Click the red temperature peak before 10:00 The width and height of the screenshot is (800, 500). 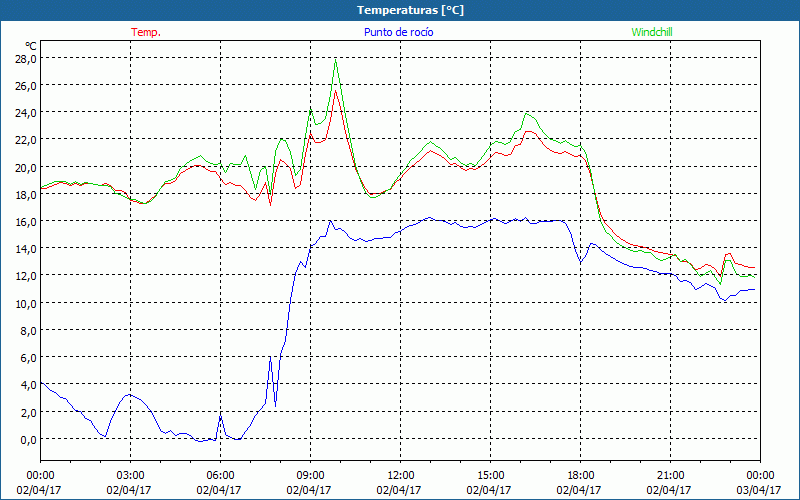point(335,91)
